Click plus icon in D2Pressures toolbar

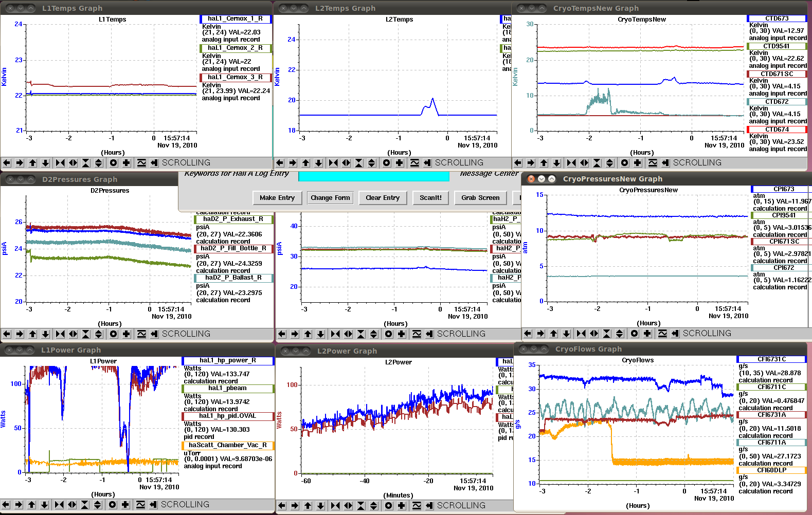click(x=126, y=334)
